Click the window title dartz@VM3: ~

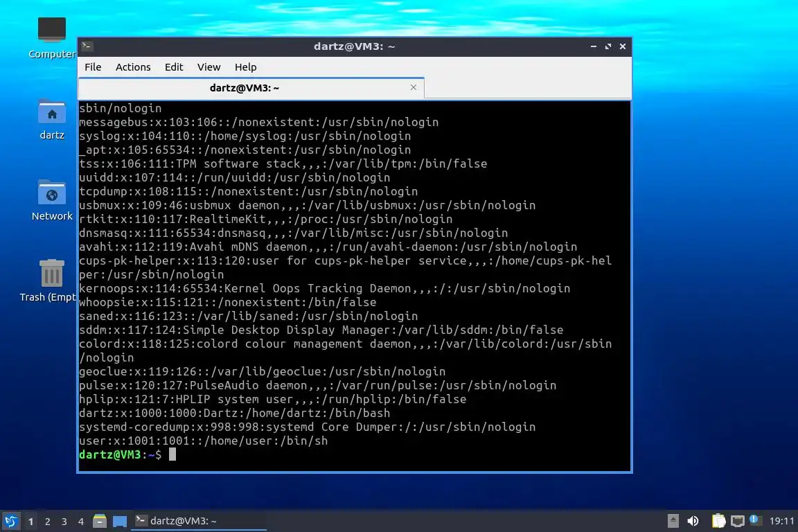coord(354,46)
